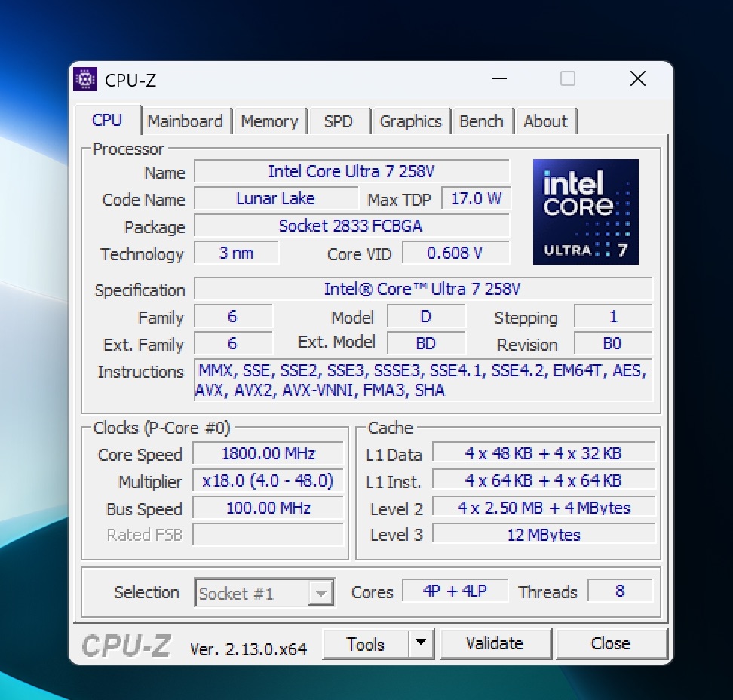The width and height of the screenshot is (733, 700).
Task: Click the Family value 6
Action: pos(233,317)
